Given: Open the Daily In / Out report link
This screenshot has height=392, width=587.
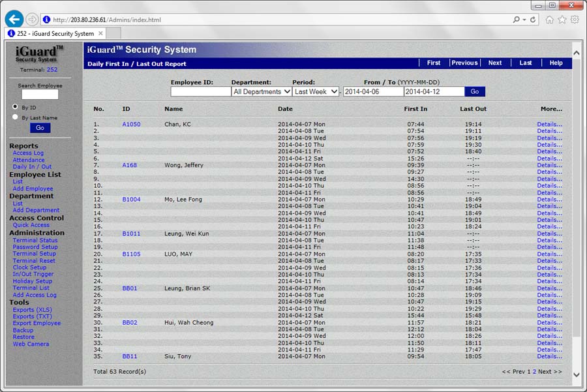Looking at the screenshot, I should (32, 166).
